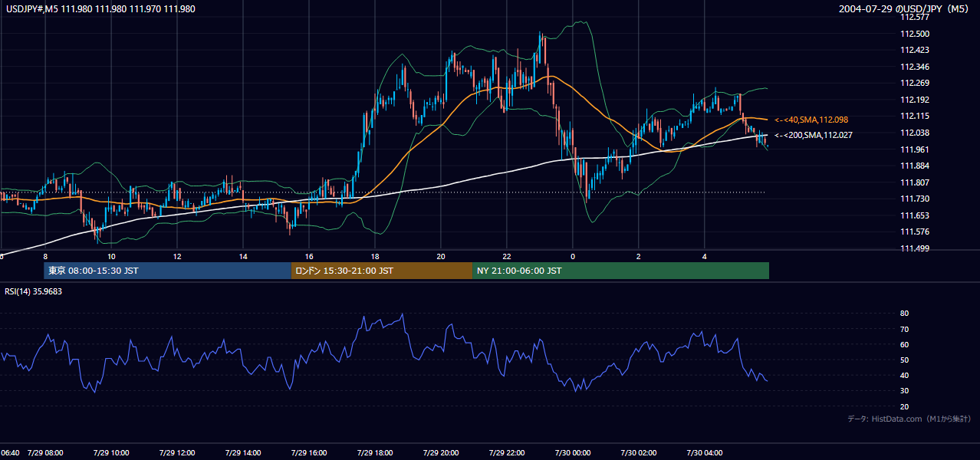
Task: Click the white 200 SMA 112.027 label
Action: [813, 135]
